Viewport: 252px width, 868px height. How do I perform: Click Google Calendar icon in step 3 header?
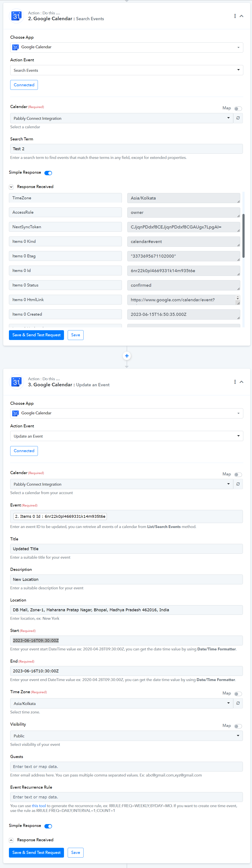pyautogui.click(x=16, y=382)
